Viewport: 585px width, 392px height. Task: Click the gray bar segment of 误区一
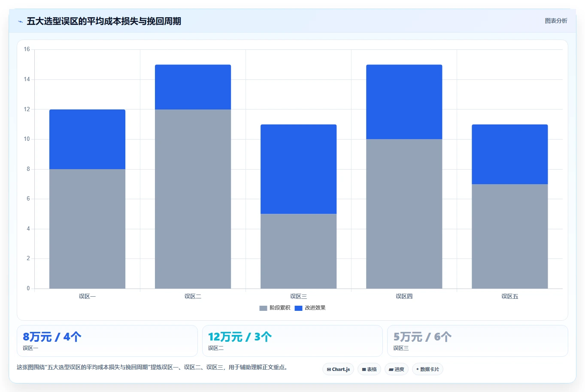[88, 229]
